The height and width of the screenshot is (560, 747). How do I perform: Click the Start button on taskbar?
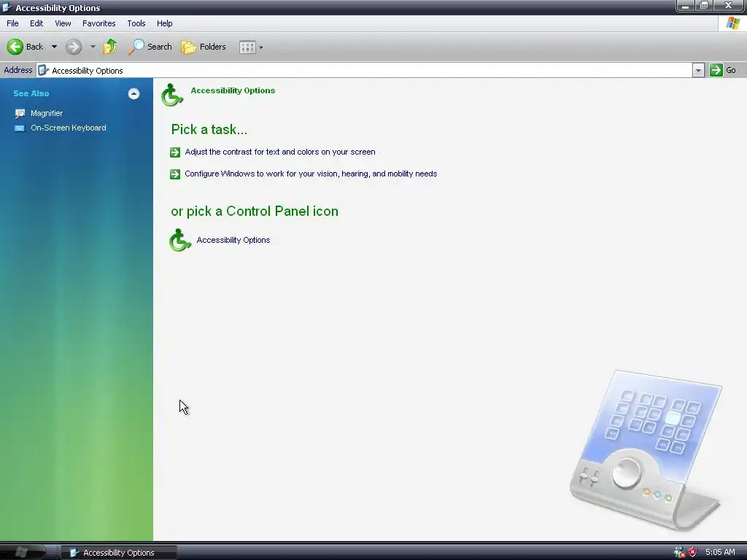(23, 552)
